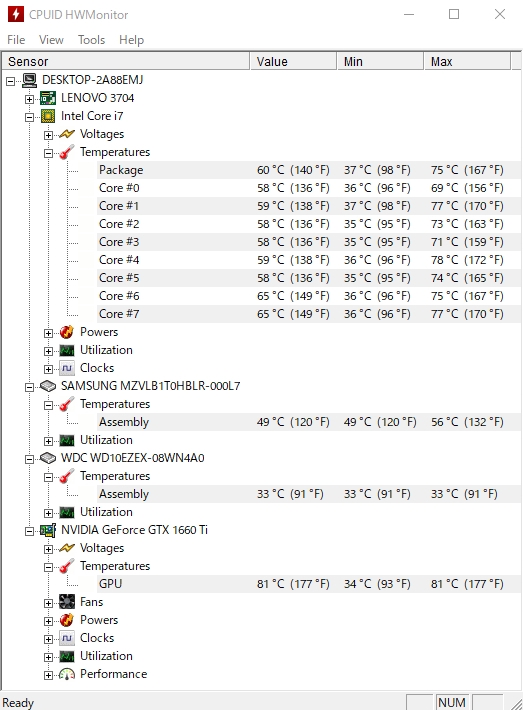Expand the LENOVO 3704 tree node
The image size is (523, 710).
point(29,99)
